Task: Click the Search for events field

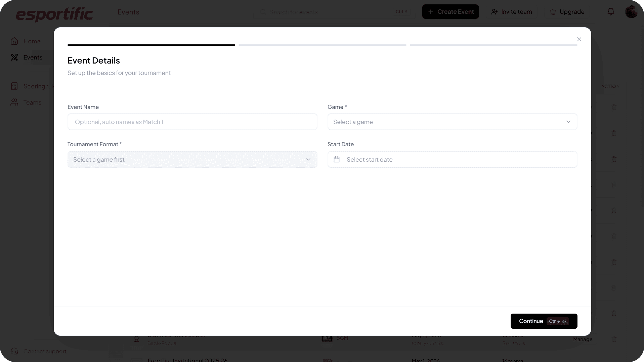Action: (x=334, y=12)
